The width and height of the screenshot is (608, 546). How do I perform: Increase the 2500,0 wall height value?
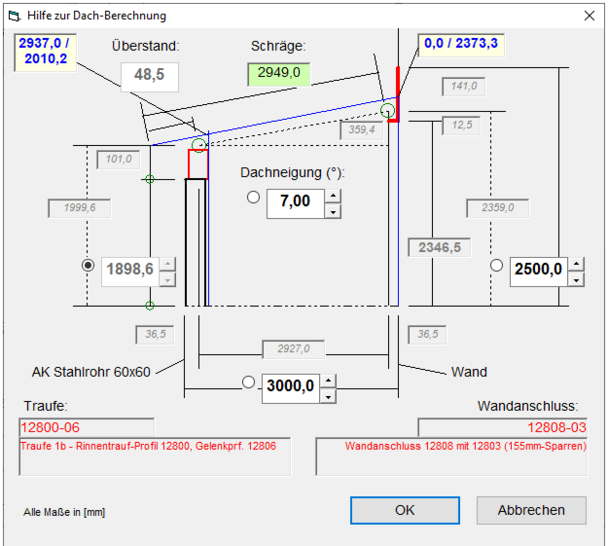click(576, 263)
